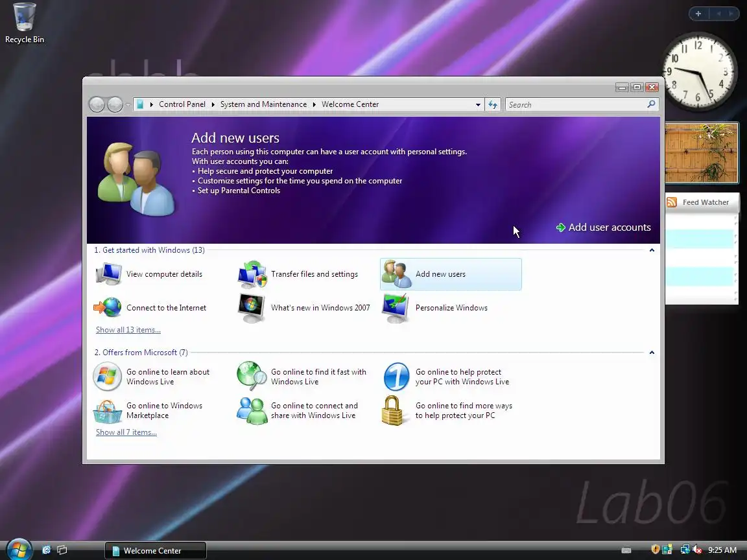This screenshot has height=560, width=747.
Task: Click the Welcome Center taskbar button
Action: click(x=156, y=550)
